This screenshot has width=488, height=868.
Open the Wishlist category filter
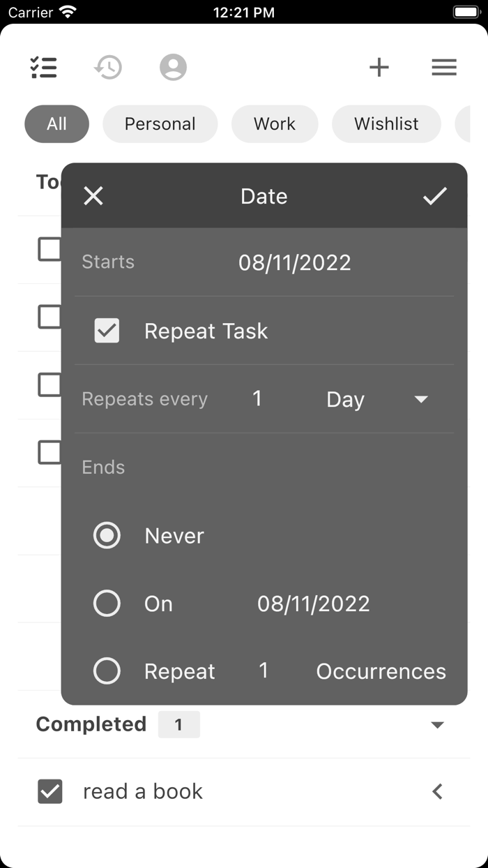point(386,124)
